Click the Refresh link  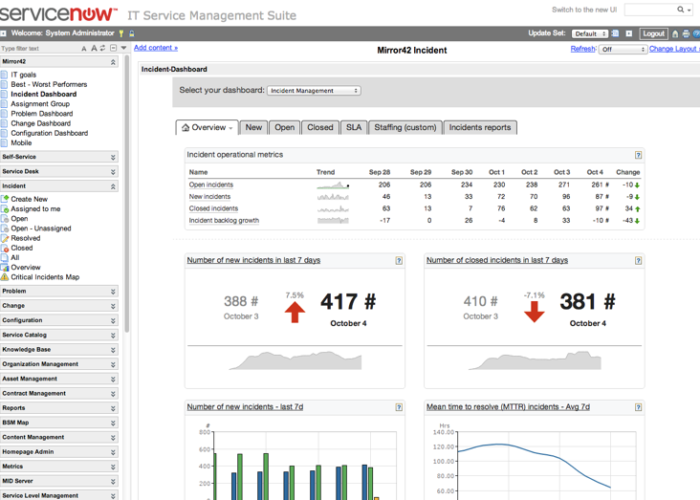583,49
